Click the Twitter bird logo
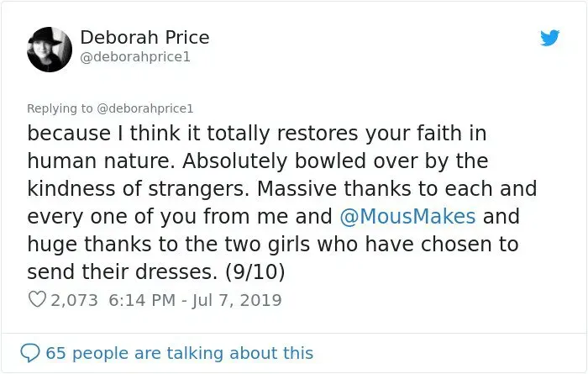Image resolution: width=588 pixels, height=374 pixels. (x=549, y=38)
